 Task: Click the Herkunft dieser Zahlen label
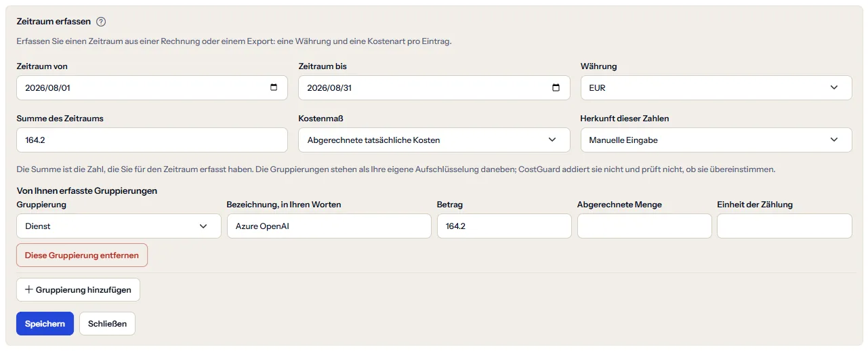click(625, 118)
